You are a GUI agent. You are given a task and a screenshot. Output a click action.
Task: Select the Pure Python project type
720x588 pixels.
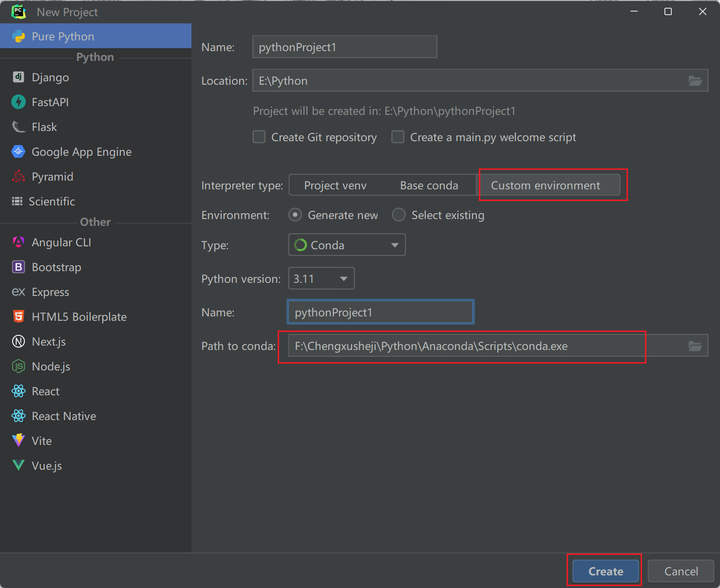[x=95, y=36]
